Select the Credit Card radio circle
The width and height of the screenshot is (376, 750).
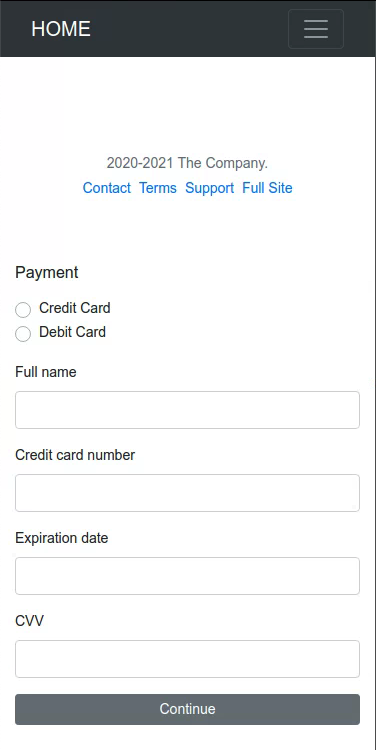(23, 309)
